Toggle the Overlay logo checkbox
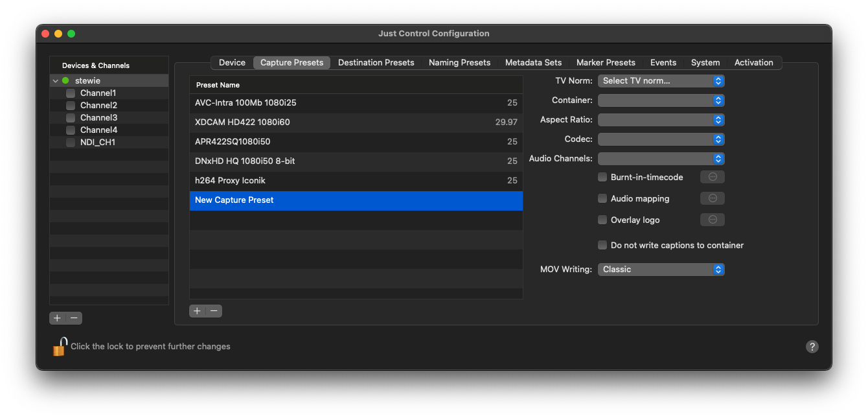The height and width of the screenshot is (418, 868). (x=602, y=220)
